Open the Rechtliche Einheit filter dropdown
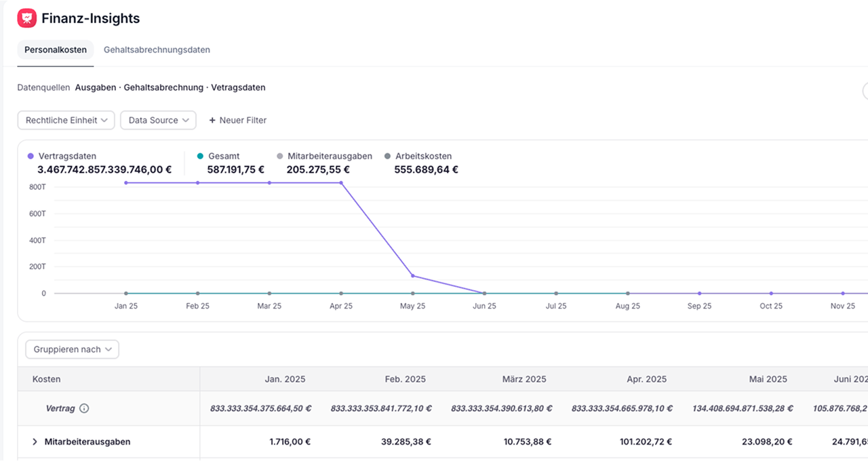Image resolution: width=868 pixels, height=461 pixels. (x=66, y=121)
